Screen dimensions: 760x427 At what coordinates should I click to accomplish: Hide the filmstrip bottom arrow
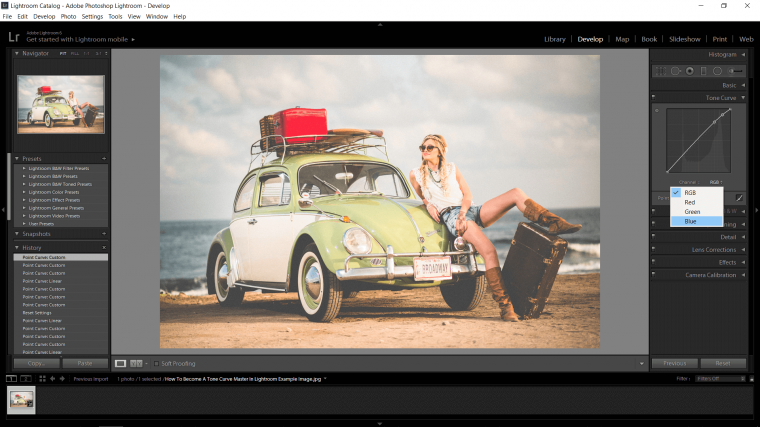[380, 424]
